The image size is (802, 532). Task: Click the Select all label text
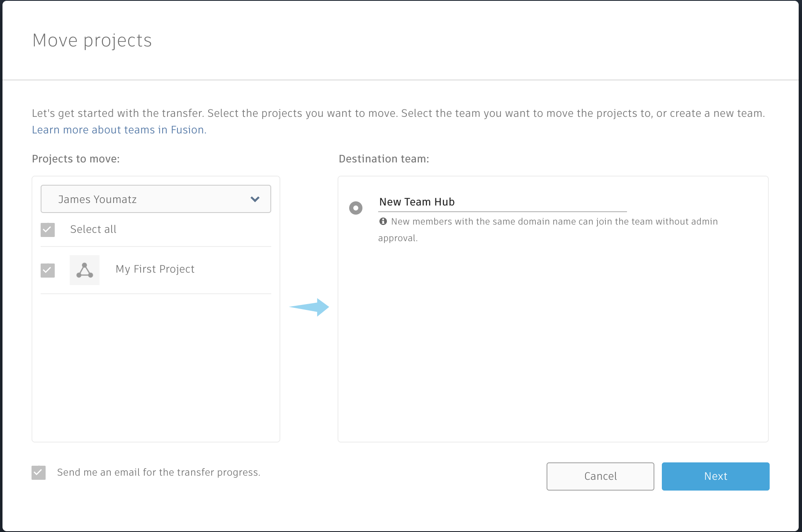93,230
